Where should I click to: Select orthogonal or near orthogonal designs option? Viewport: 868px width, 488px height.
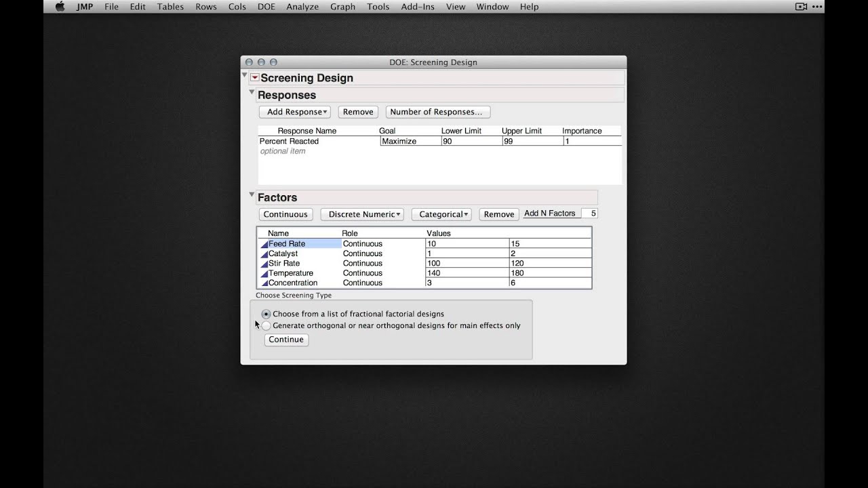click(x=267, y=325)
